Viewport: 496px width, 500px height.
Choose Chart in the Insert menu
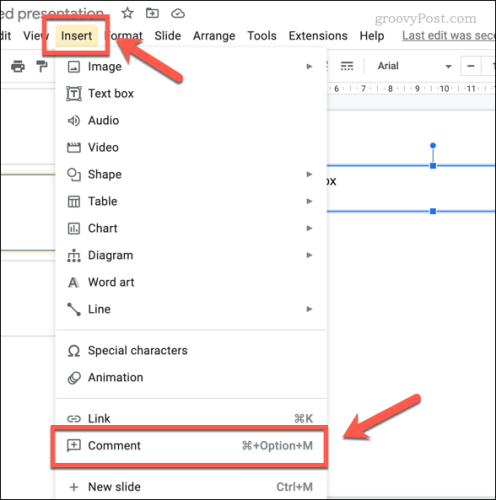pos(191,228)
